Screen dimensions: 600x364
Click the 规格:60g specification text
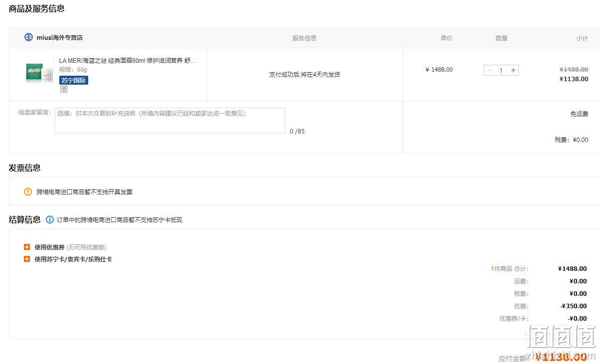tap(73, 70)
